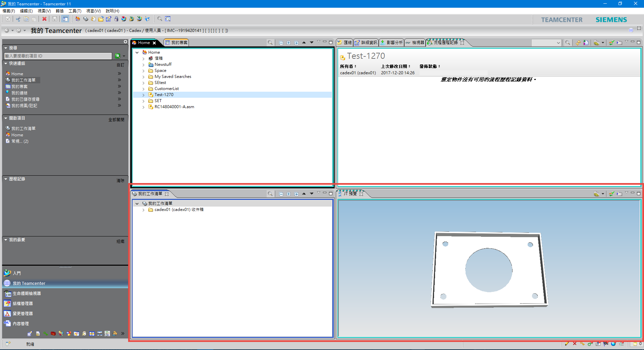The height and width of the screenshot is (350, 644).
Task: Collapse the Home root tree node
Action: coord(137,52)
